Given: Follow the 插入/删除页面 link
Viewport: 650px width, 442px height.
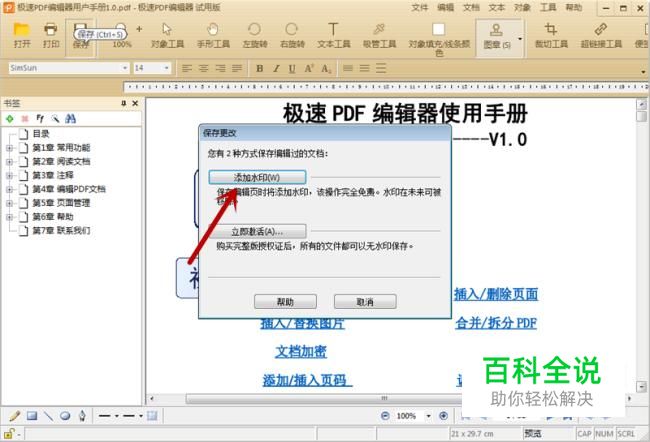Looking at the screenshot, I should (x=496, y=294).
